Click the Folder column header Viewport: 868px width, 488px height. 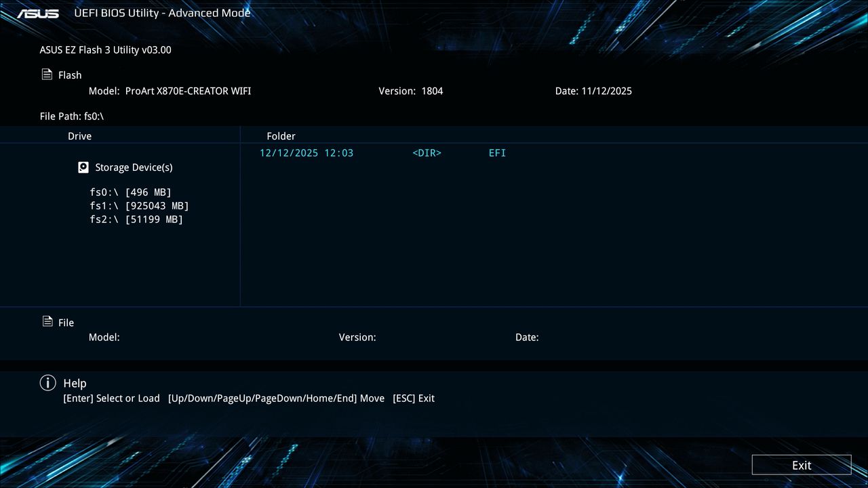point(281,136)
